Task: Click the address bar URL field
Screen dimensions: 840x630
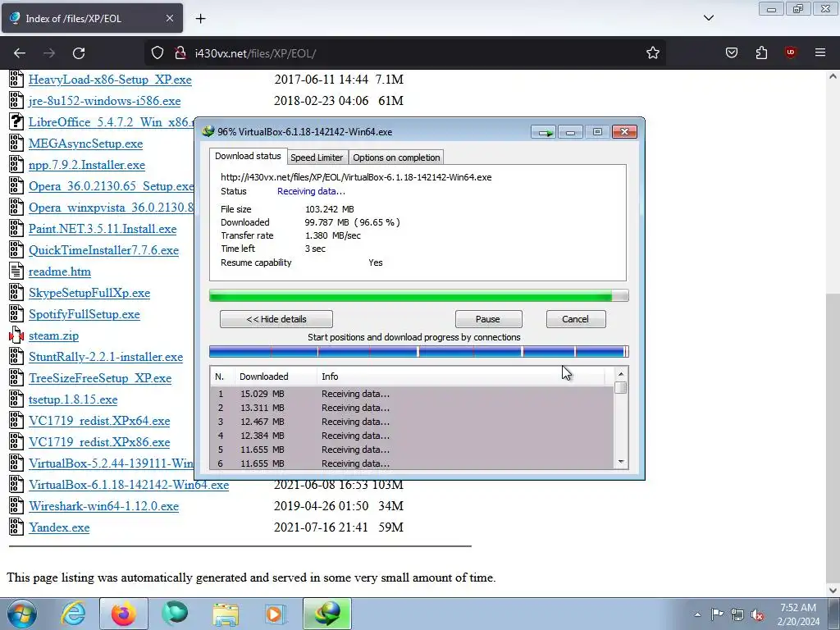Action: [x=407, y=53]
